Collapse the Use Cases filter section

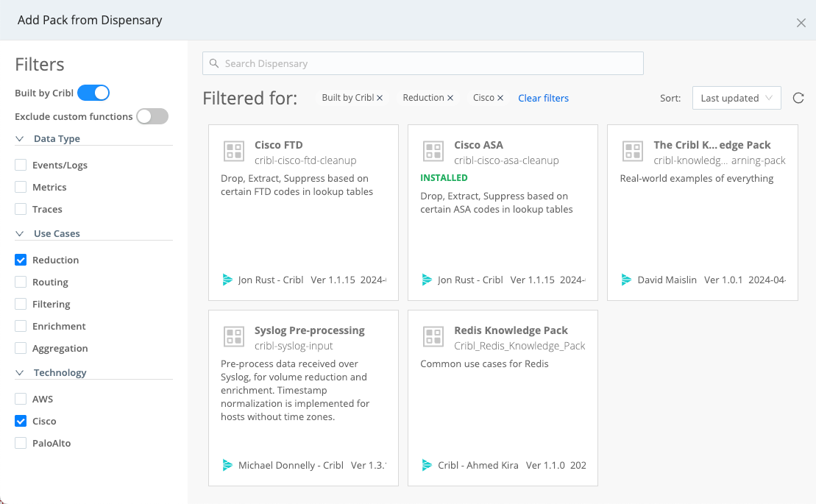click(x=20, y=233)
